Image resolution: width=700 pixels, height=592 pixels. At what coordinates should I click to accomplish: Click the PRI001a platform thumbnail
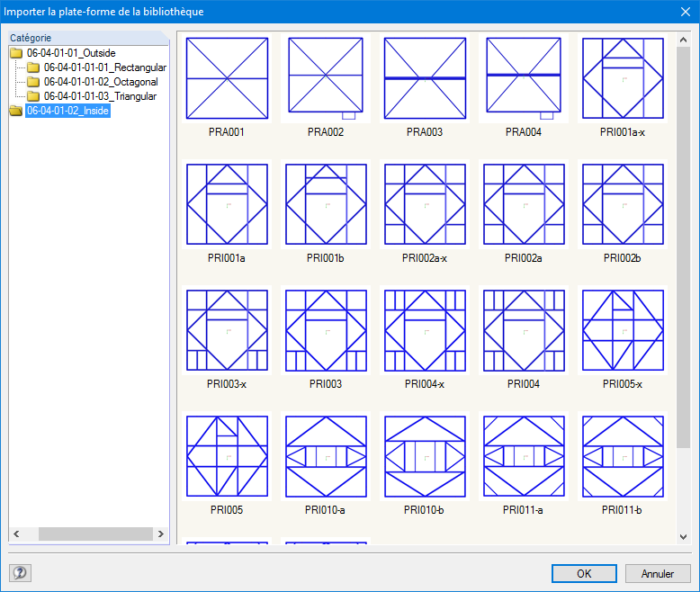tap(227, 204)
